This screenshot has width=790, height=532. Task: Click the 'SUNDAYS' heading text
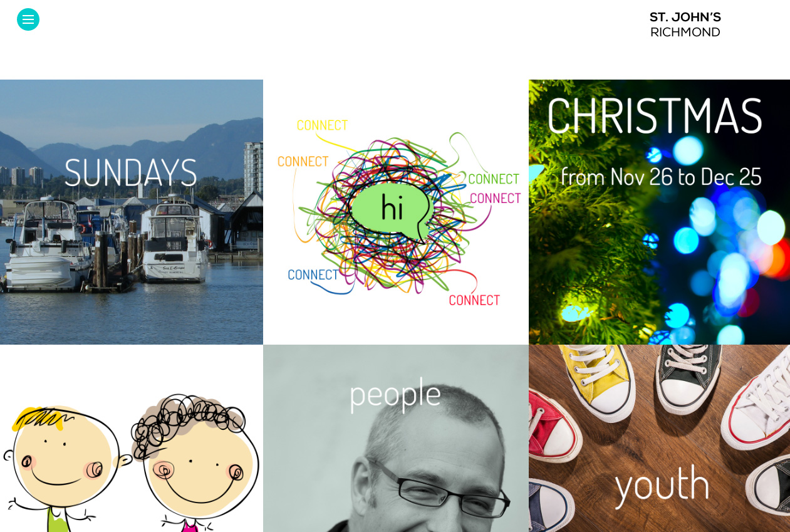[x=131, y=172]
